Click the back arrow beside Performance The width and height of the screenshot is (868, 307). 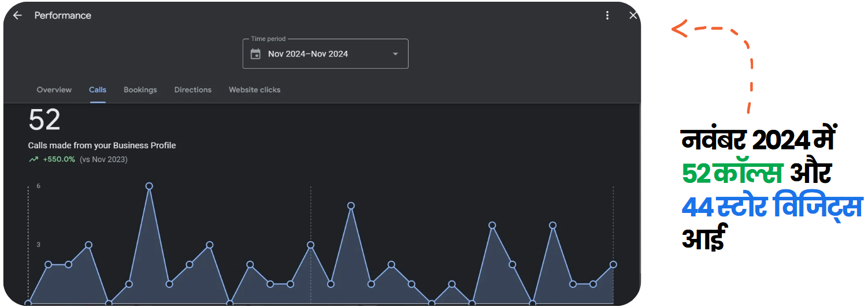[17, 16]
